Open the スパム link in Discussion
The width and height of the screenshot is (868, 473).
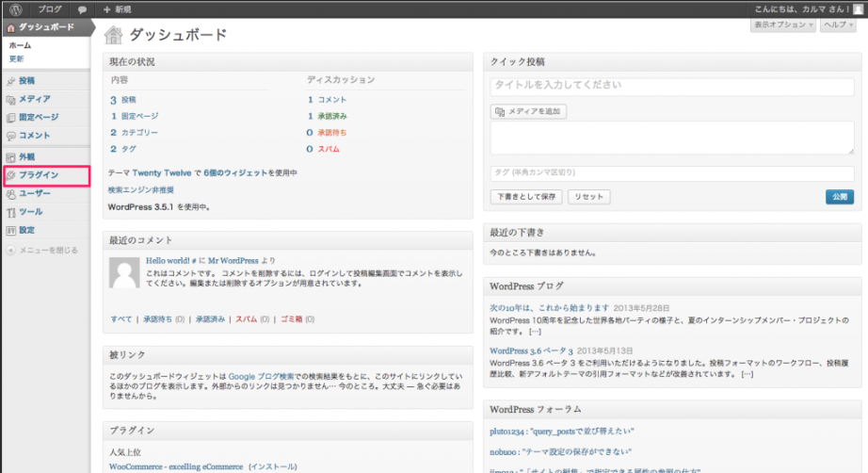[329, 149]
